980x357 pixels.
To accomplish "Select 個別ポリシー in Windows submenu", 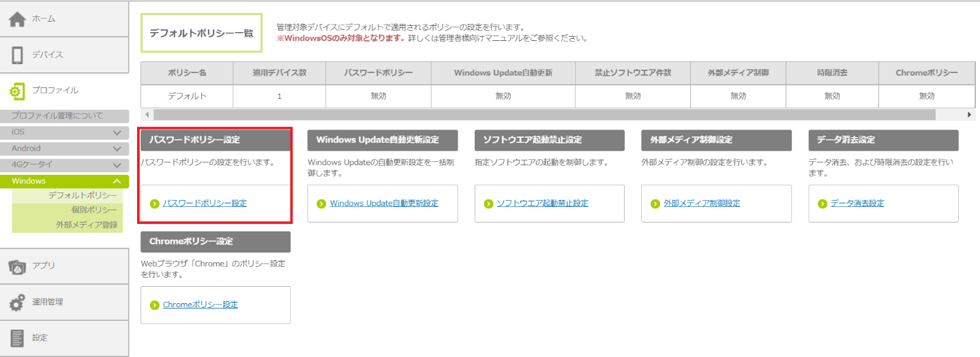I will pyautogui.click(x=94, y=210).
